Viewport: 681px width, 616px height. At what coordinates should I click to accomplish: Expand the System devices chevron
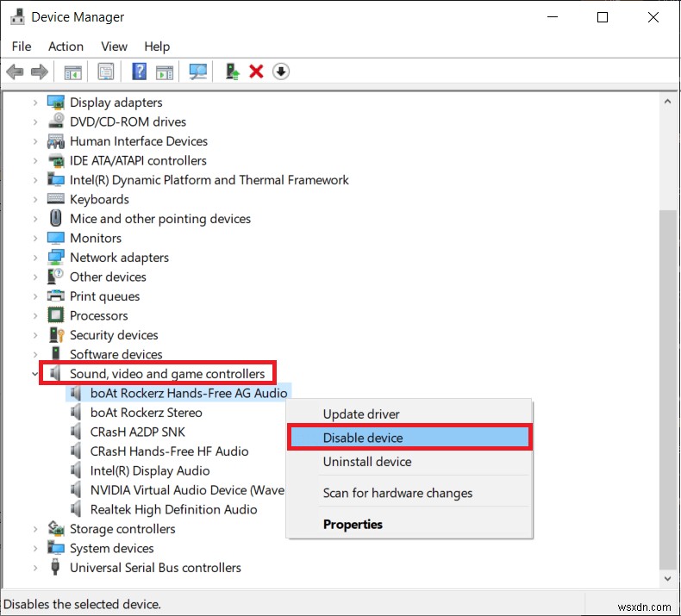pyautogui.click(x=35, y=548)
